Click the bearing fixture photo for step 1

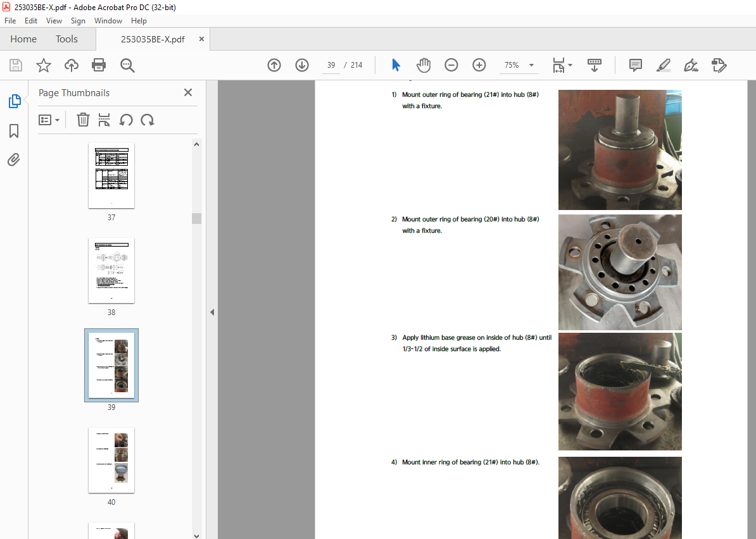pyautogui.click(x=620, y=150)
